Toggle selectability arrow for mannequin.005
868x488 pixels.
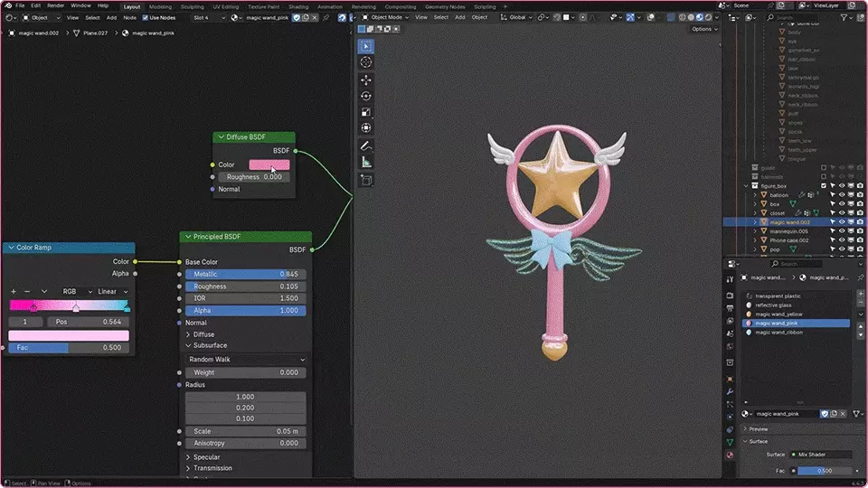coord(833,231)
